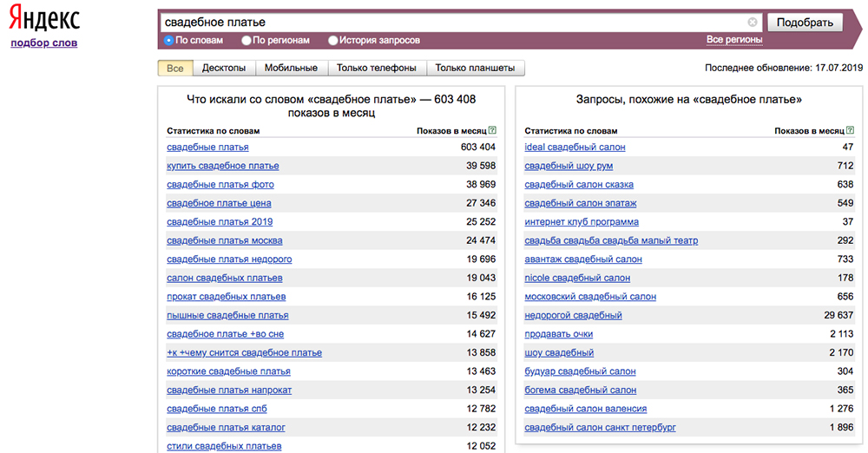Open 'прокат свадебных платьев' link
Screen dimensions: 868x453
226,297
